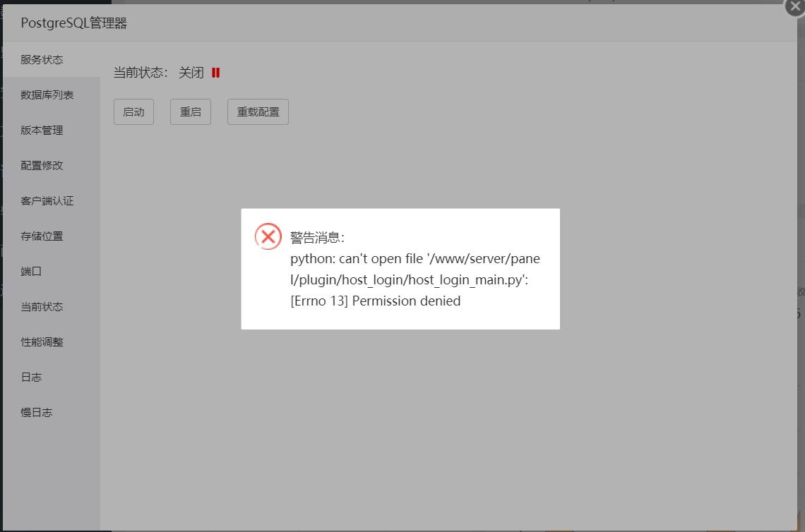This screenshot has height=532, width=805.
Task: Click the Permission denied error line
Action: tap(375, 301)
